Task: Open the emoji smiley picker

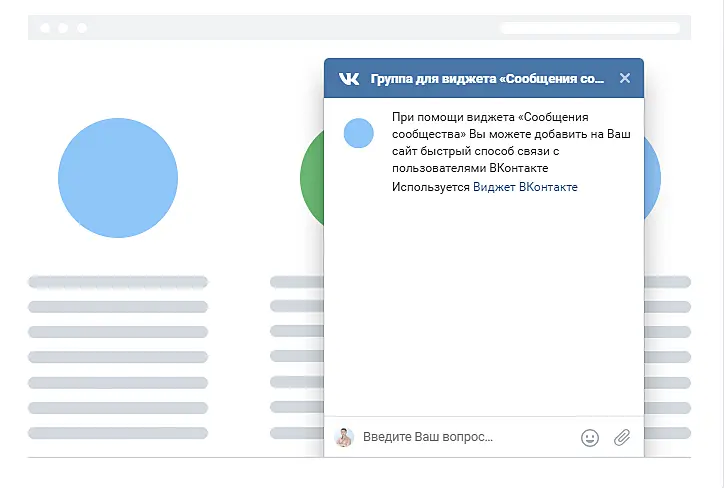Action: pos(590,438)
